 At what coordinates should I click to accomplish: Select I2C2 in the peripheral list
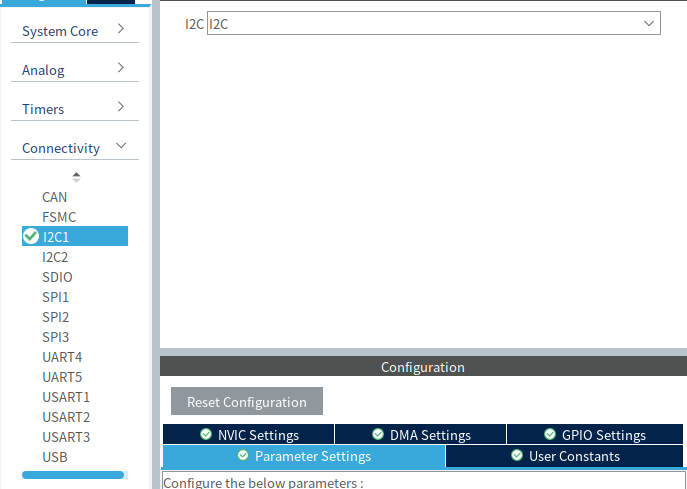click(55, 257)
